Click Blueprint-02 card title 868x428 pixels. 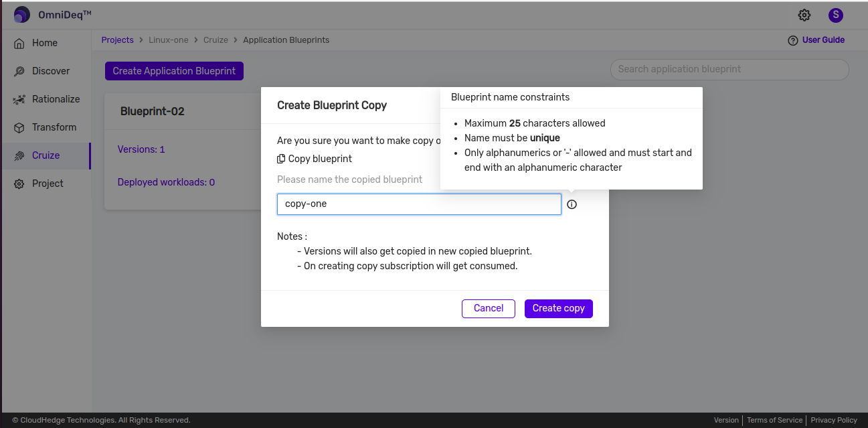tap(153, 111)
